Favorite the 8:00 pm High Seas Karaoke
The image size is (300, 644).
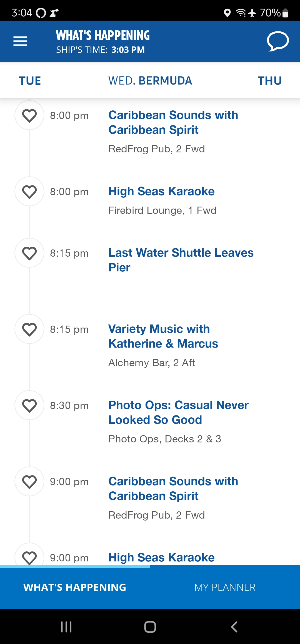[x=29, y=191]
